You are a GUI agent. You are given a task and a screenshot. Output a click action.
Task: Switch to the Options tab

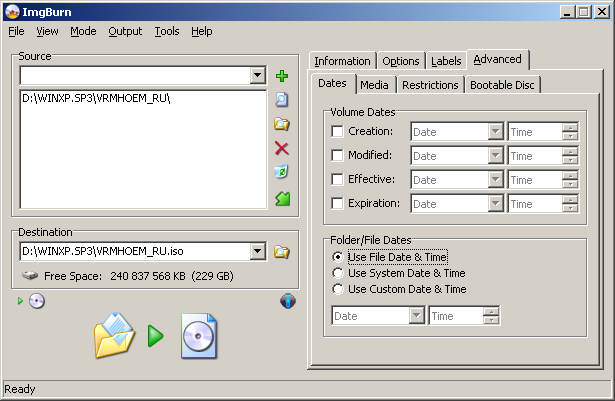tap(401, 61)
